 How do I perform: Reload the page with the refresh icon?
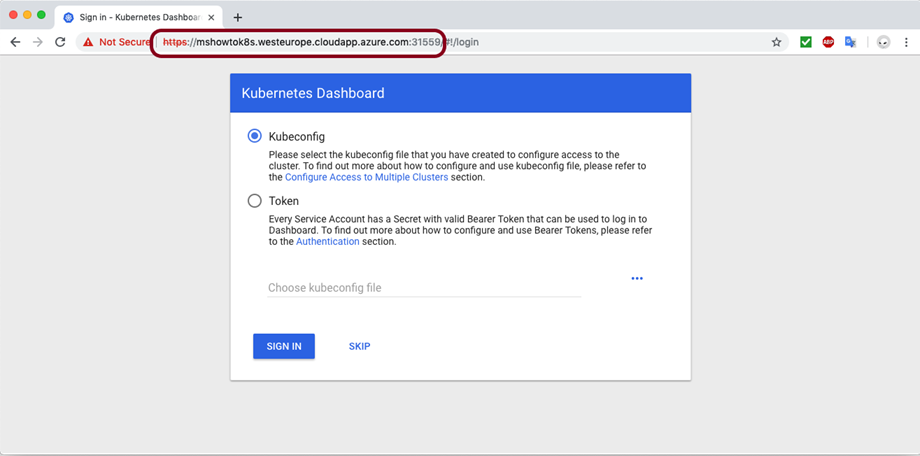[x=60, y=43]
